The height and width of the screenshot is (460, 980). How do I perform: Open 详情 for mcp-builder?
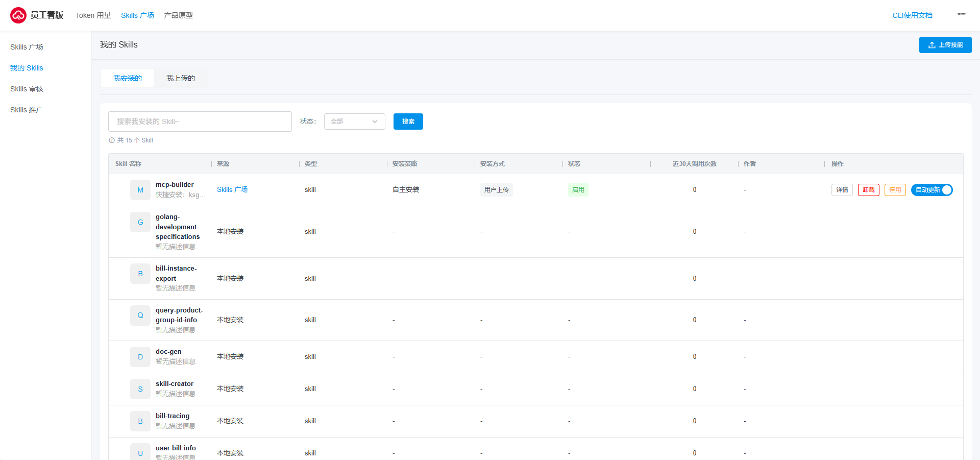(842, 190)
